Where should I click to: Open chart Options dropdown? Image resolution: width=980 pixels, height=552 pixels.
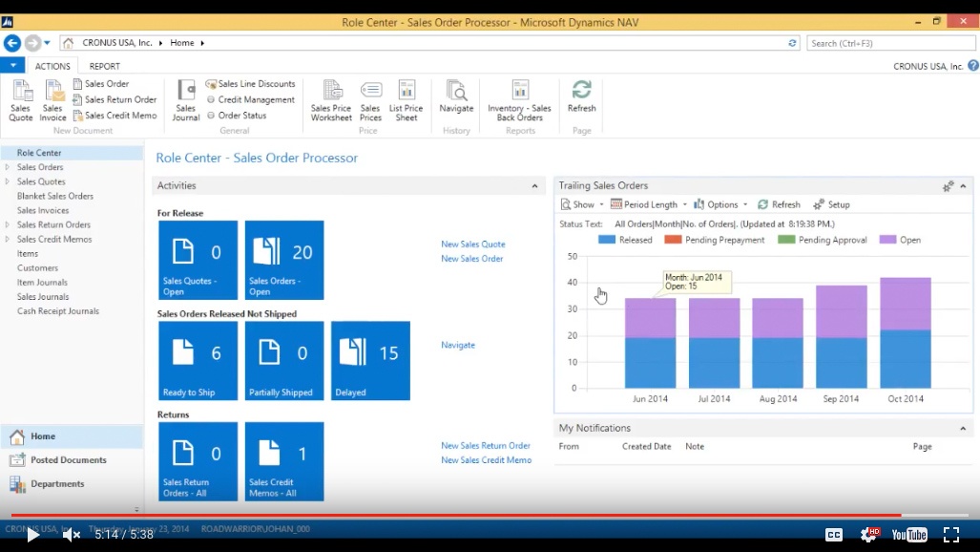(x=720, y=204)
